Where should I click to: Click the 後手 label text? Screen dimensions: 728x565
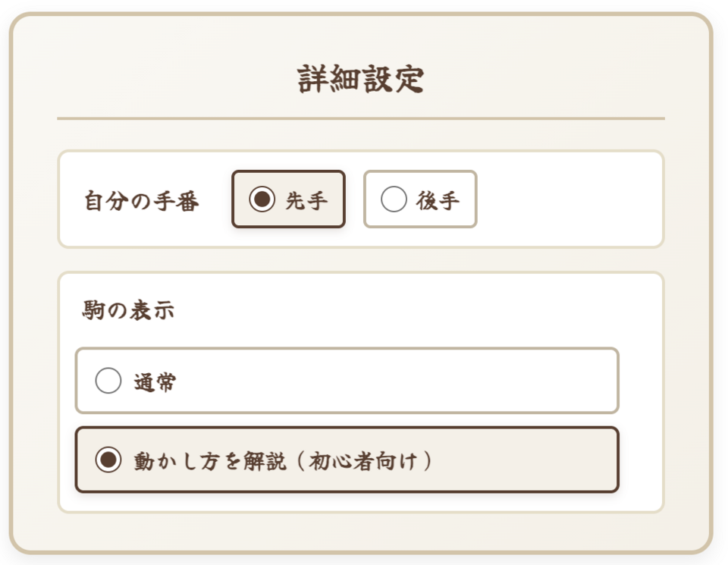[x=438, y=200]
